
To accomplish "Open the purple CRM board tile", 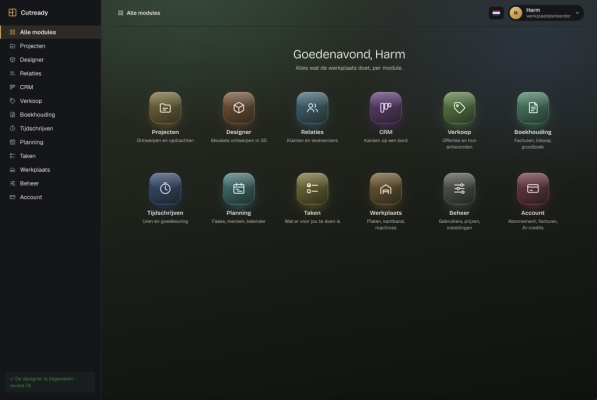I will [386, 108].
